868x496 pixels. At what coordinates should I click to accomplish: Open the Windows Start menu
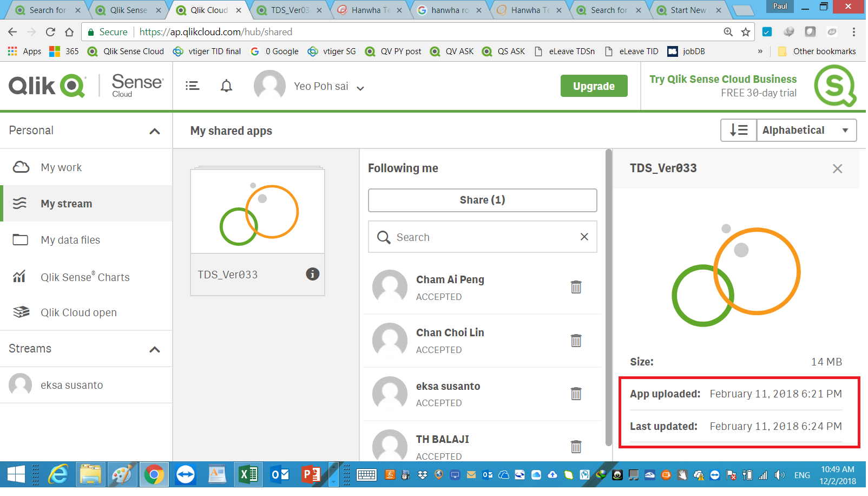16,475
